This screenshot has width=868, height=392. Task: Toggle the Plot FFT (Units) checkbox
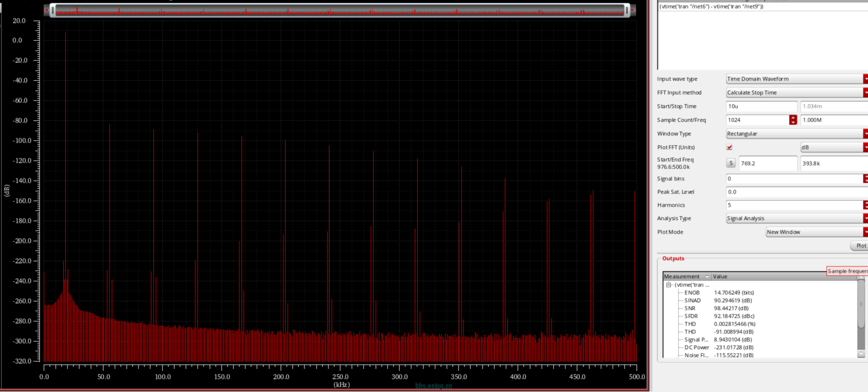(x=730, y=147)
